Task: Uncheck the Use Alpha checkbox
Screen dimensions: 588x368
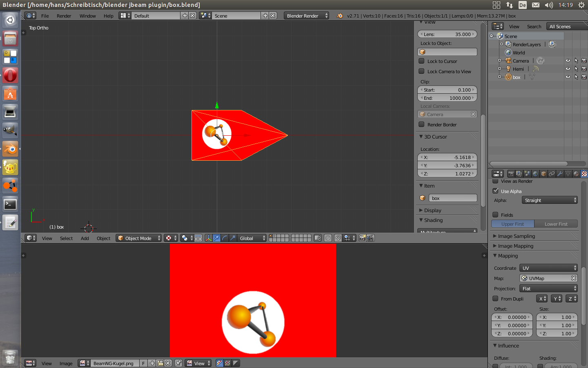Action: pos(495,191)
